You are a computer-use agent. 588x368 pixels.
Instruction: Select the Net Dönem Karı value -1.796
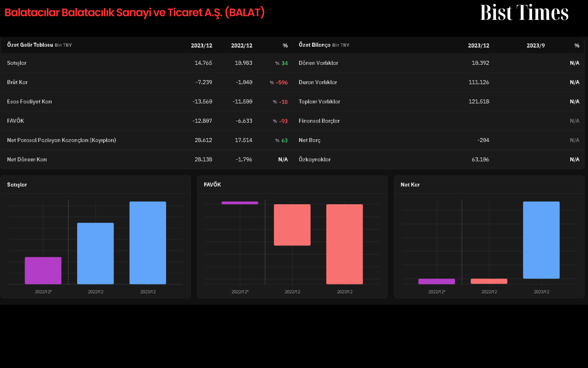(244, 159)
